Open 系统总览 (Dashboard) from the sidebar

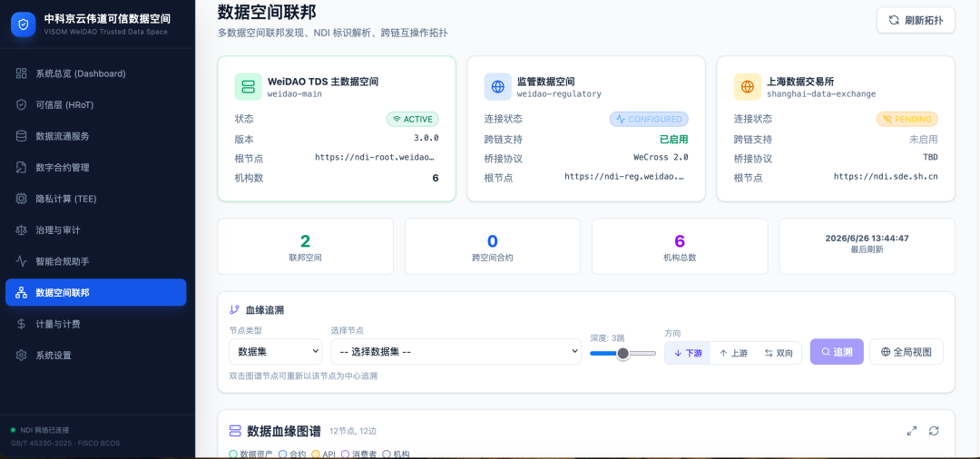pyautogui.click(x=95, y=73)
